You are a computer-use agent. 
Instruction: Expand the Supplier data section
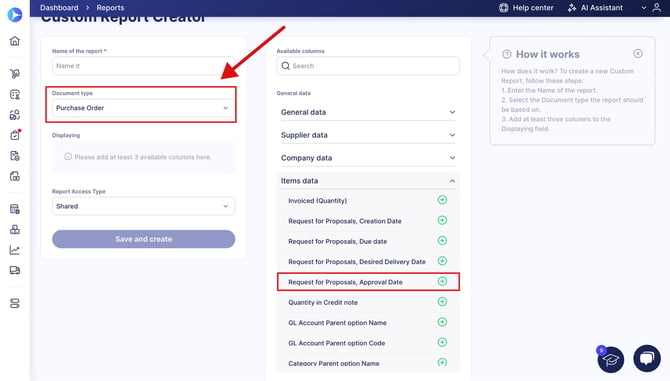[x=368, y=135]
